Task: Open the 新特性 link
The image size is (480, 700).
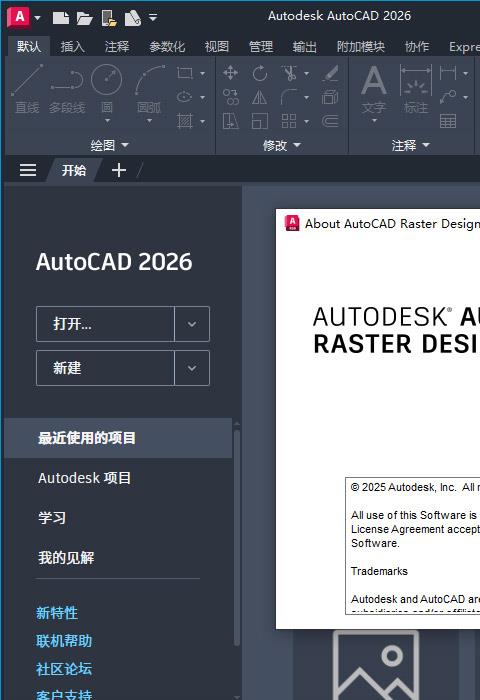Action: click(57, 613)
